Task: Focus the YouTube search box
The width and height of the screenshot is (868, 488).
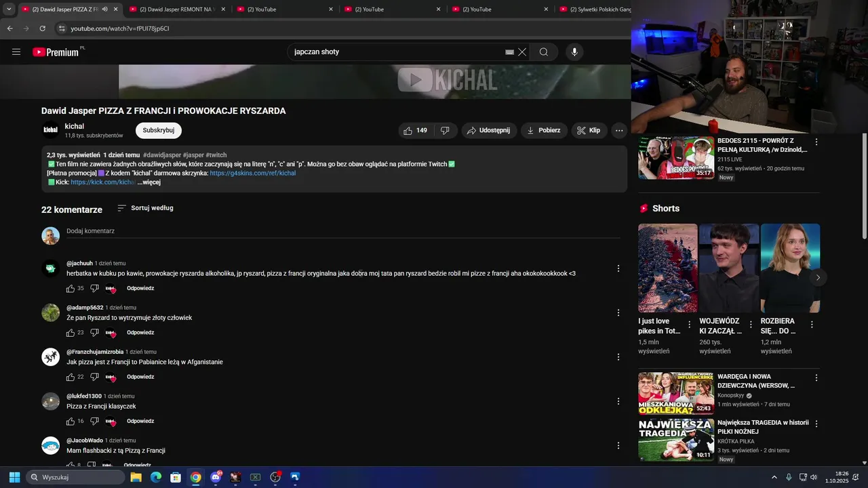Action: pyautogui.click(x=397, y=52)
